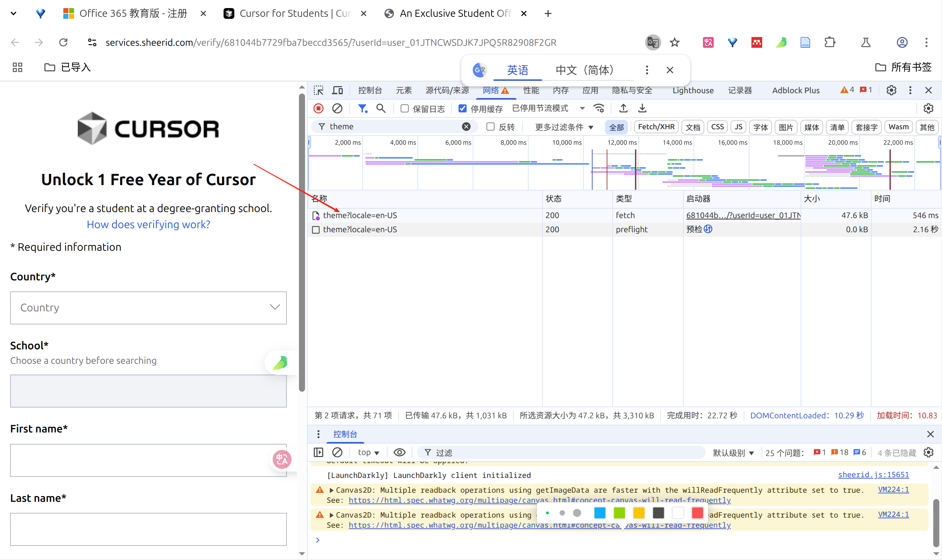The image size is (942, 560).
Task: Open DevTools more options menu
Action: click(x=910, y=90)
